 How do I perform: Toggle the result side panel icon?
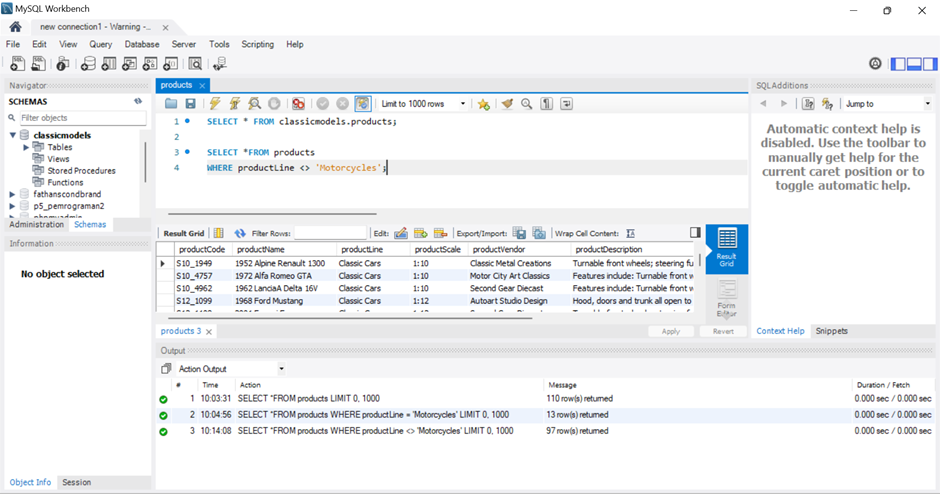[695, 232]
